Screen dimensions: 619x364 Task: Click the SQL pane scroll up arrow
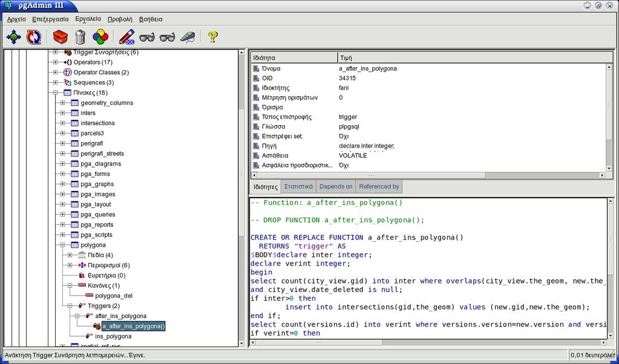pyautogui.click(x=611, y=201)
